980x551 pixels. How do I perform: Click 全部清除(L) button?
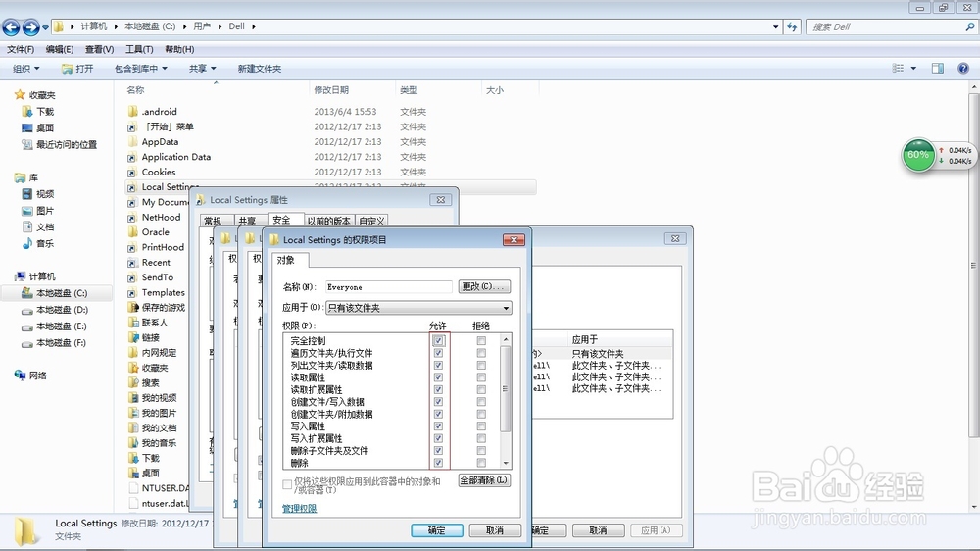tap(484, 480)
